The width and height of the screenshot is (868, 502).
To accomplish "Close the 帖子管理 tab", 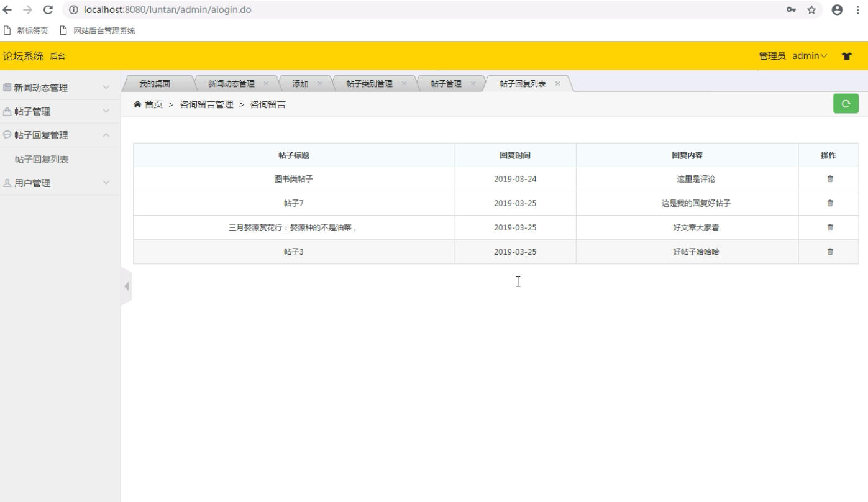I will click(473, 83).
